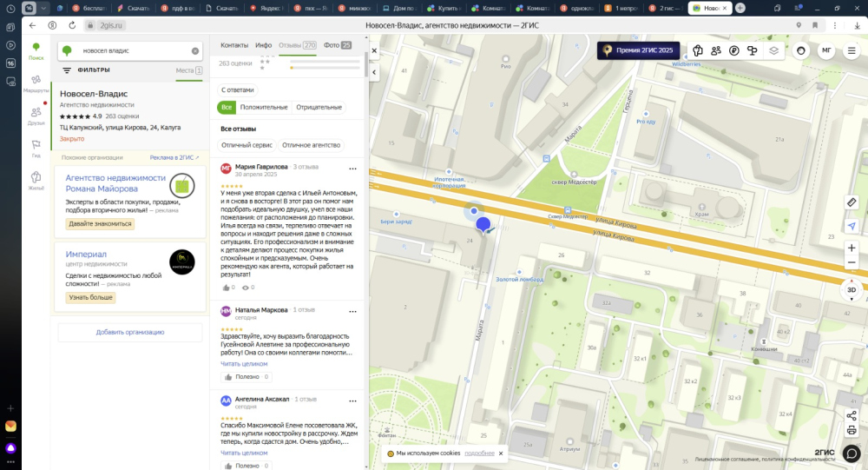This screenshot has width=868, height=470.
Task: Toggle the С ответами filter chip
Action: (x=238, y=89)
